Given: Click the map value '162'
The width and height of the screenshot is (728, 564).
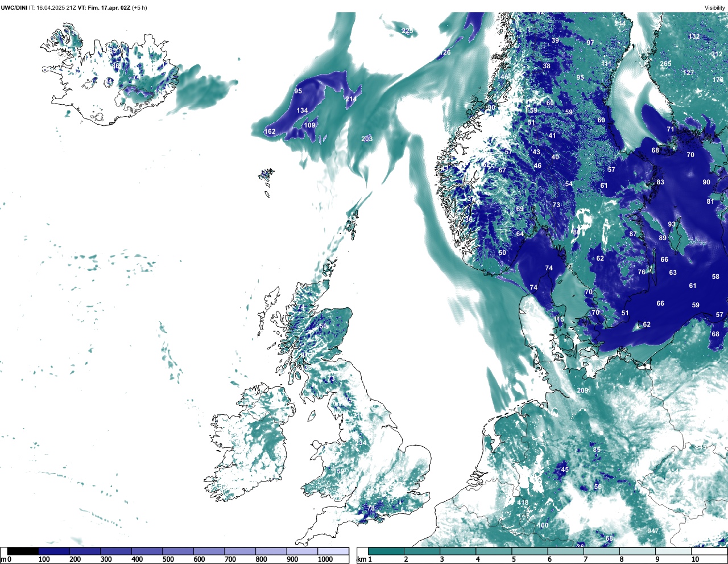Looking at the screenshot, I should 270,131.
